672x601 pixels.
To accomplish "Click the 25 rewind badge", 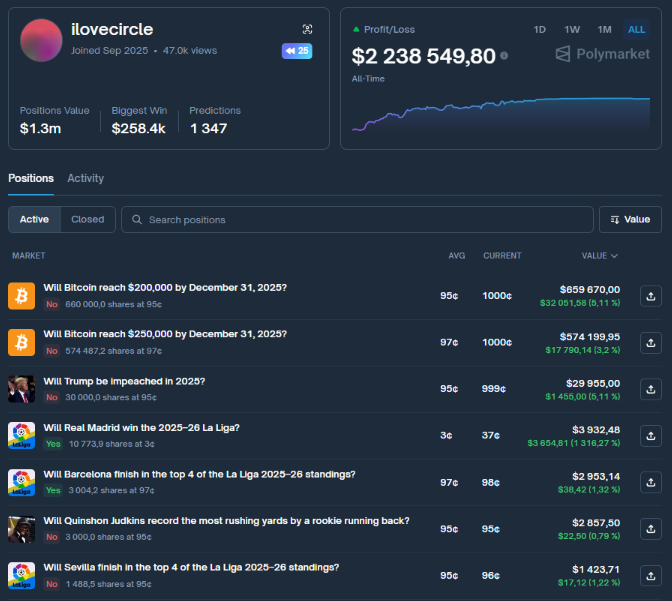I will 297,51.
